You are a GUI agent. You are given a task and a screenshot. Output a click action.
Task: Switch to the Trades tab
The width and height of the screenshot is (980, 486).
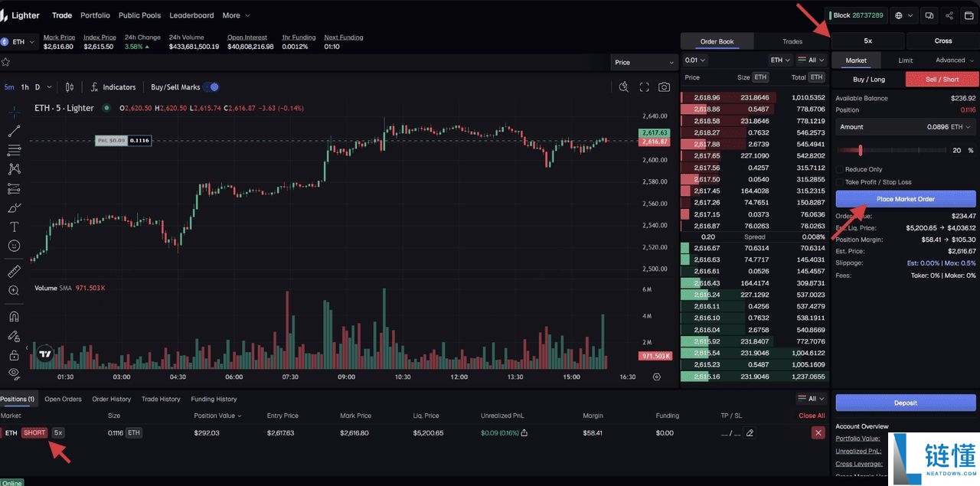coord(792,41)
